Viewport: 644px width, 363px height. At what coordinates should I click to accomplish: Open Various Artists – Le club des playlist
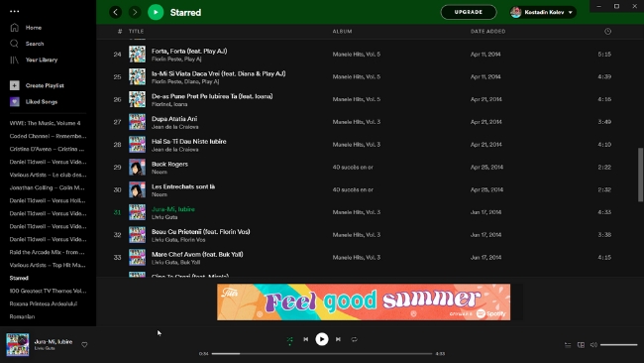[x=49, y=175]
